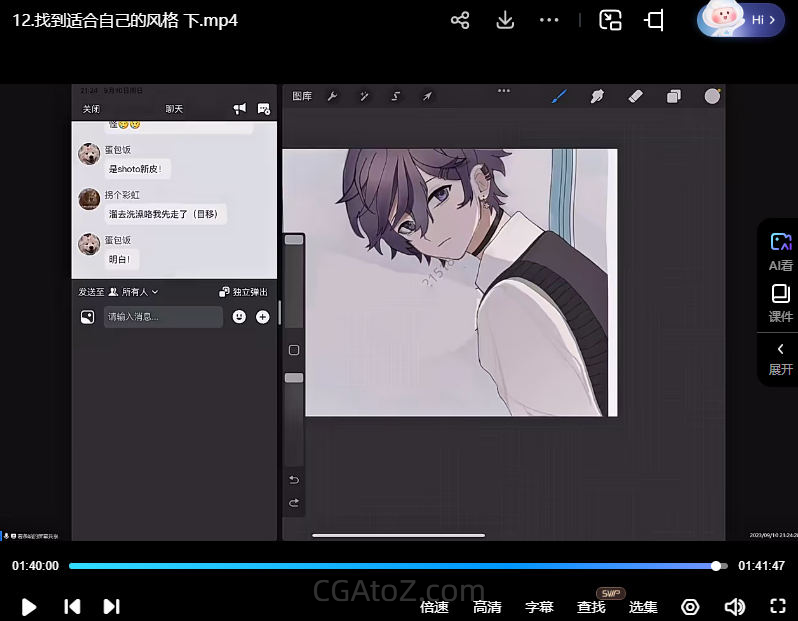
Task: Open the 倍速 playback speed menu
Action: [x=434, y=607]
